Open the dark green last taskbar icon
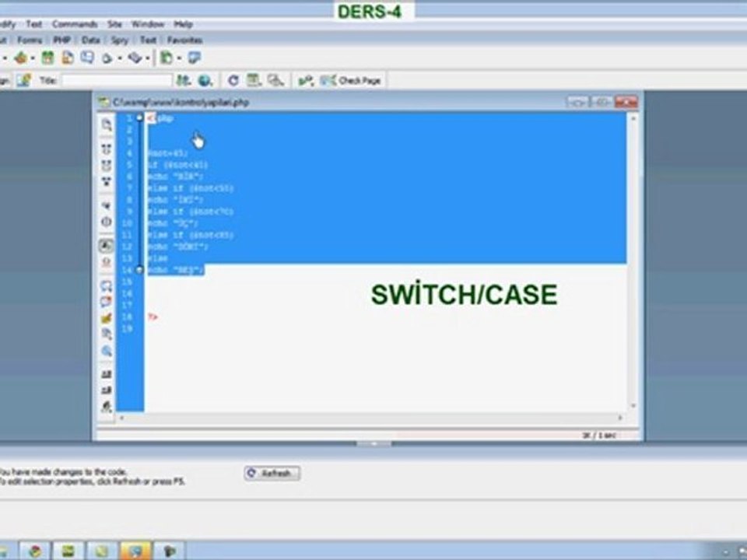 tap(169, 551)
